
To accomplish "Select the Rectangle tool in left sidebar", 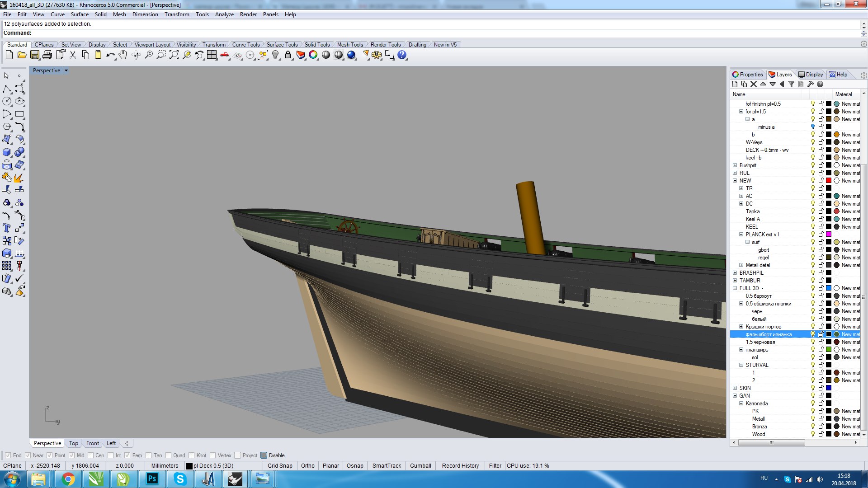I will point(19,114).
